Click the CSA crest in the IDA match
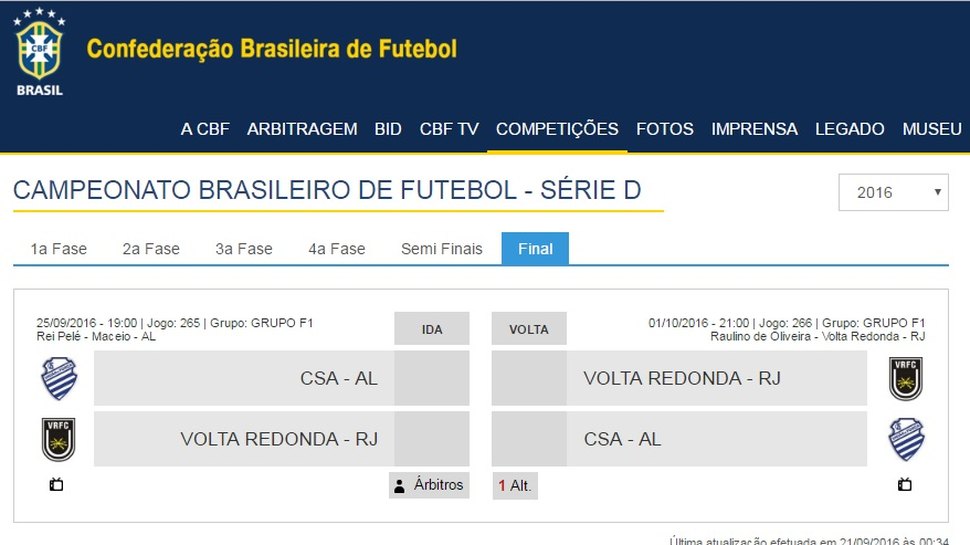 pyautogui.click(x=59, y=378)
